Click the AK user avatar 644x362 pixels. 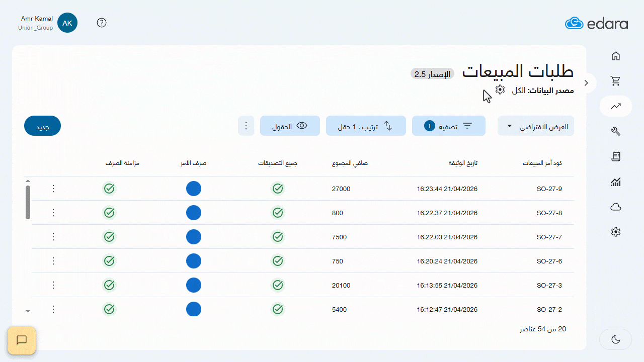point(67,23)
